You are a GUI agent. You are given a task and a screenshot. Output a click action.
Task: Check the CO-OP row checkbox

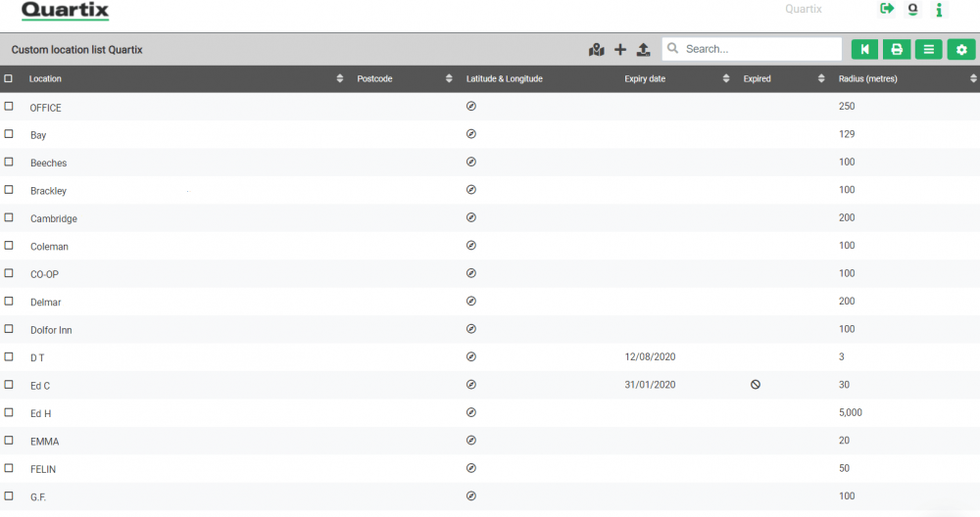tap(9, 273)
